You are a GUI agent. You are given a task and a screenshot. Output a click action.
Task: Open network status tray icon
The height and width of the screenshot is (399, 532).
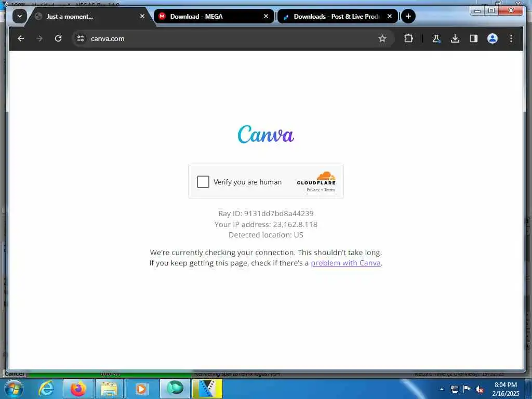coord(454,389)
